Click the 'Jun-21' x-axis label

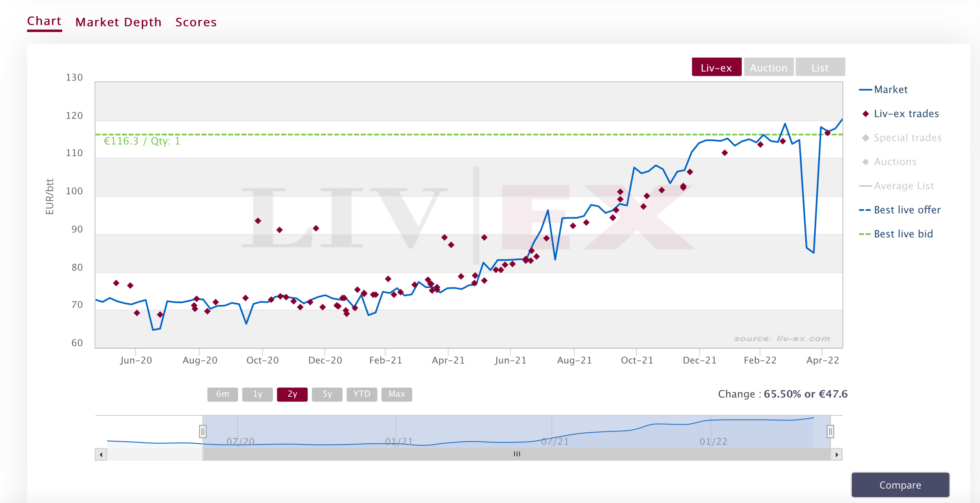coord(510,360)
